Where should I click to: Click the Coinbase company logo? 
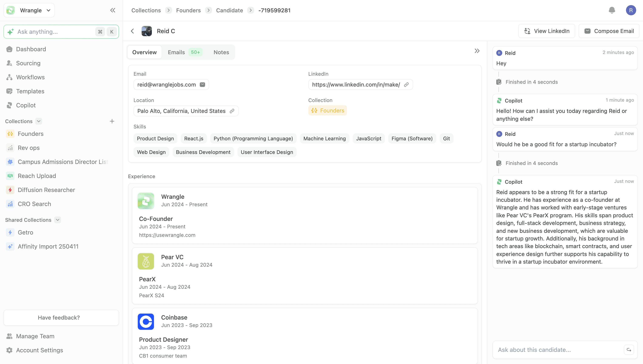click(x=146, y=321)
